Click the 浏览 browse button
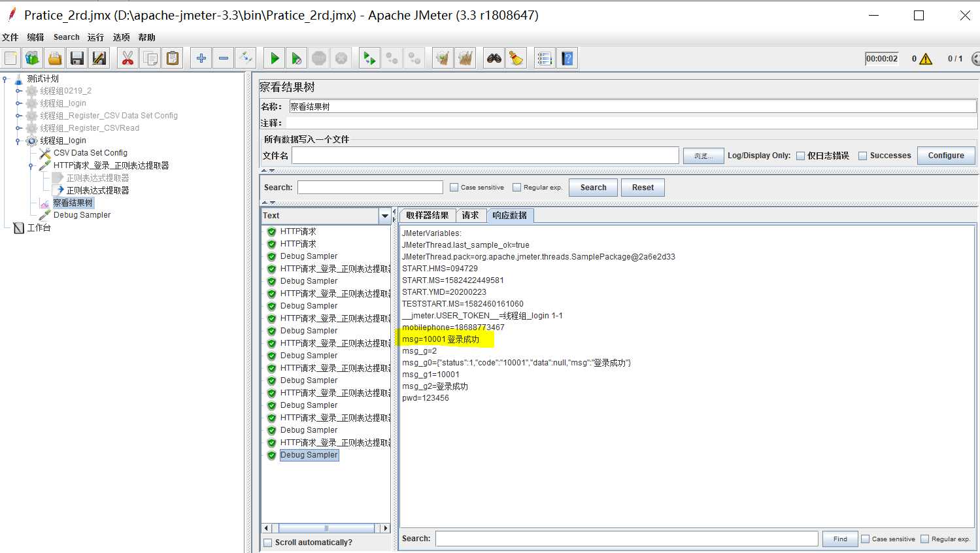 click(x=703, y=156)
